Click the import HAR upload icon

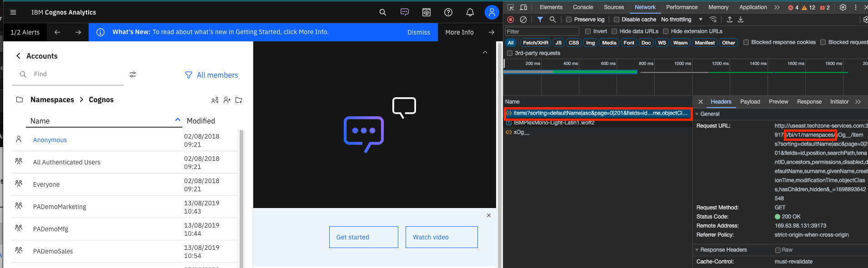click(730, 20)
